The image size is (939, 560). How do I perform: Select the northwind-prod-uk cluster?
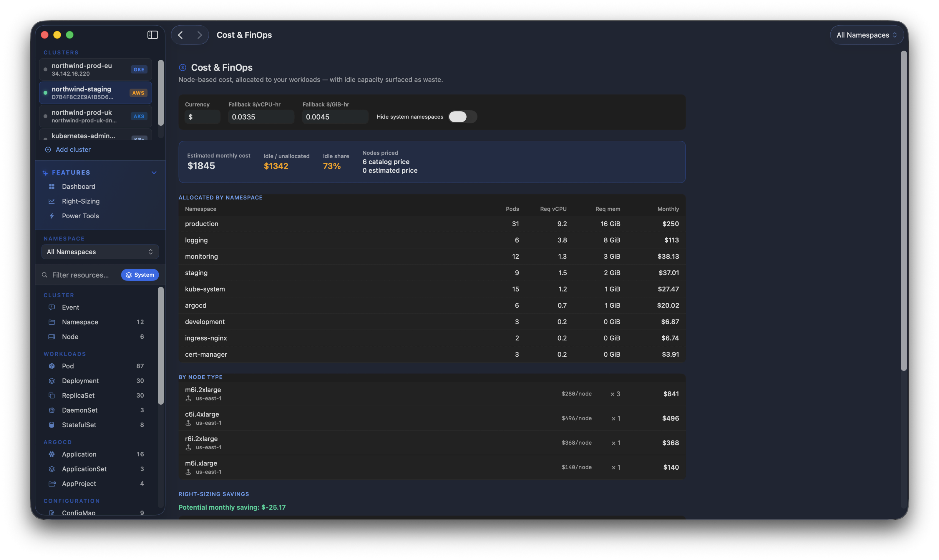coord(95,116)
